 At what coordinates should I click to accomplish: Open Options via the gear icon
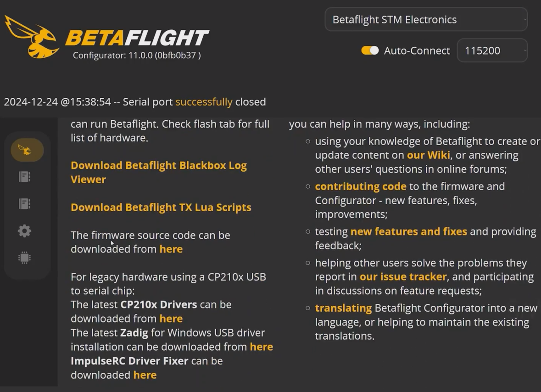click(25, 231)
